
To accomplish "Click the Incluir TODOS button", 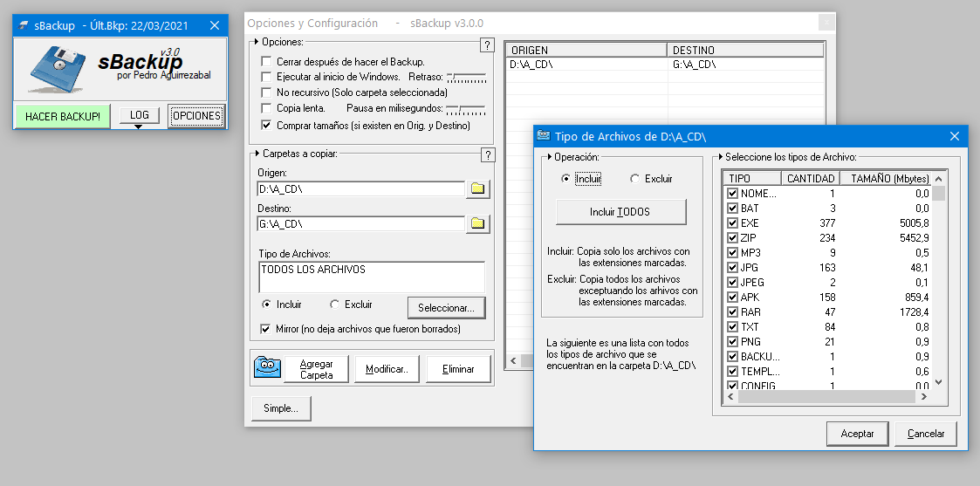I will coord(620,211).
